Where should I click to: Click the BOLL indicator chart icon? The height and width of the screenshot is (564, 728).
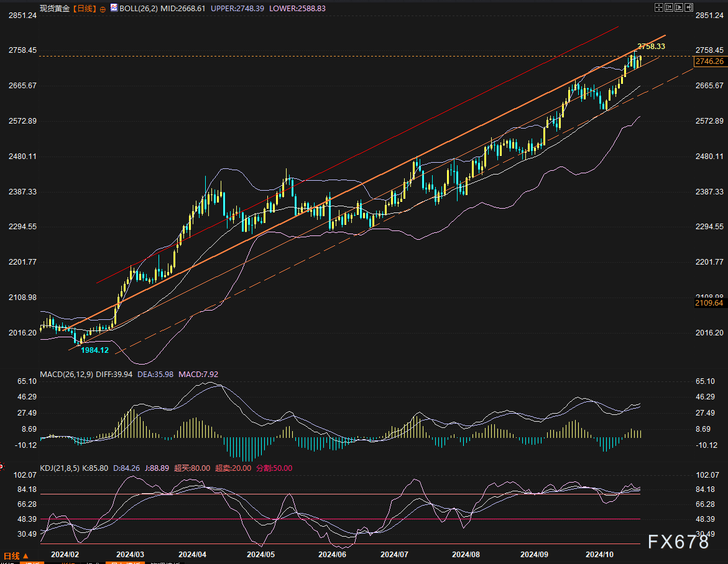113,9
